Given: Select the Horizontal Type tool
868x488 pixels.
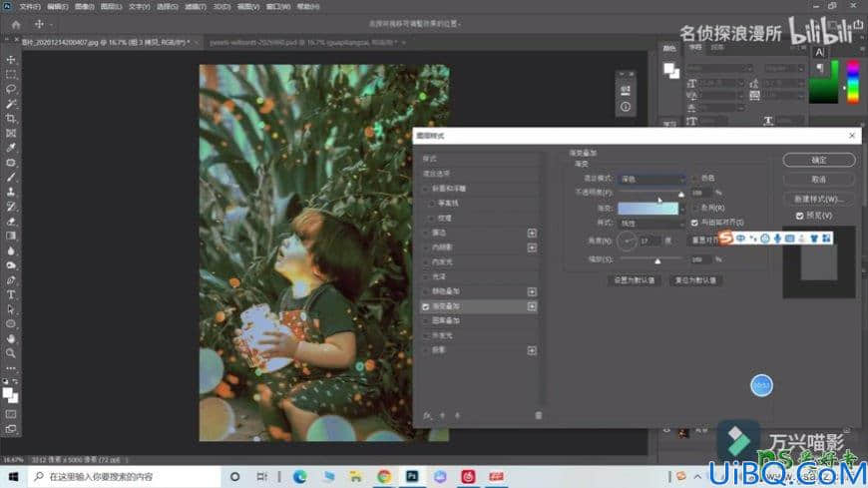Looking at the screenshot, I should point(11,294).
